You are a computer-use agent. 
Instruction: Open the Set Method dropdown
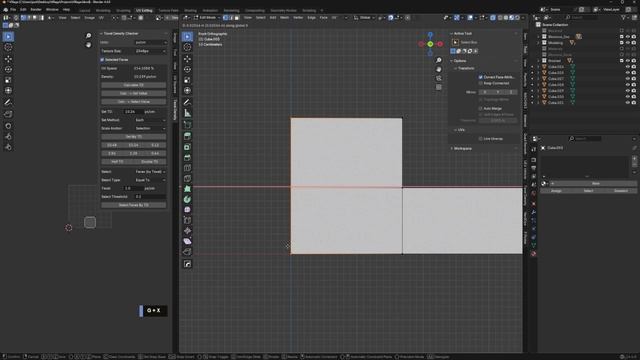tap(150, 120)
